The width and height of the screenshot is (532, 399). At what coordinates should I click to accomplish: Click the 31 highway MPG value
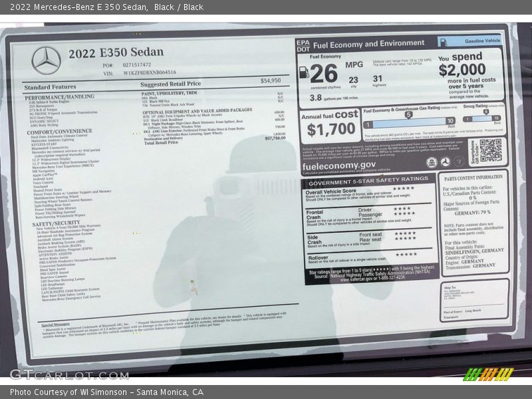[378, 78]
